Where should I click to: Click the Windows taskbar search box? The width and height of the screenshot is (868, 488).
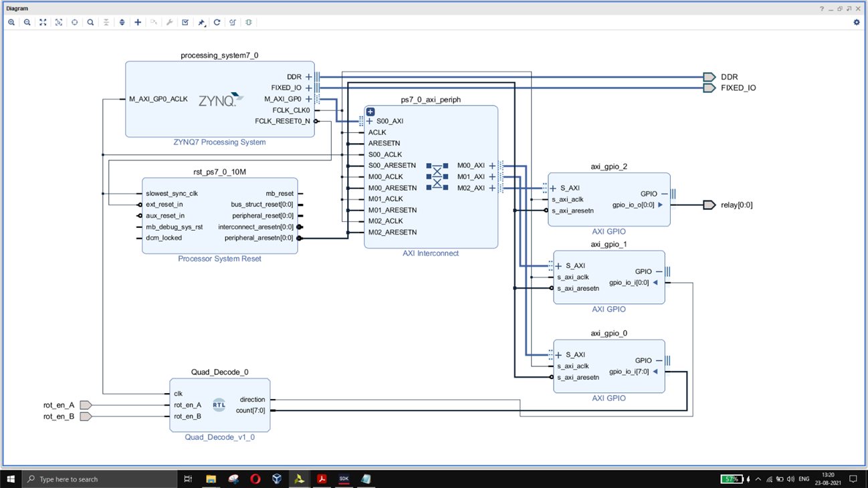[99, 479]
